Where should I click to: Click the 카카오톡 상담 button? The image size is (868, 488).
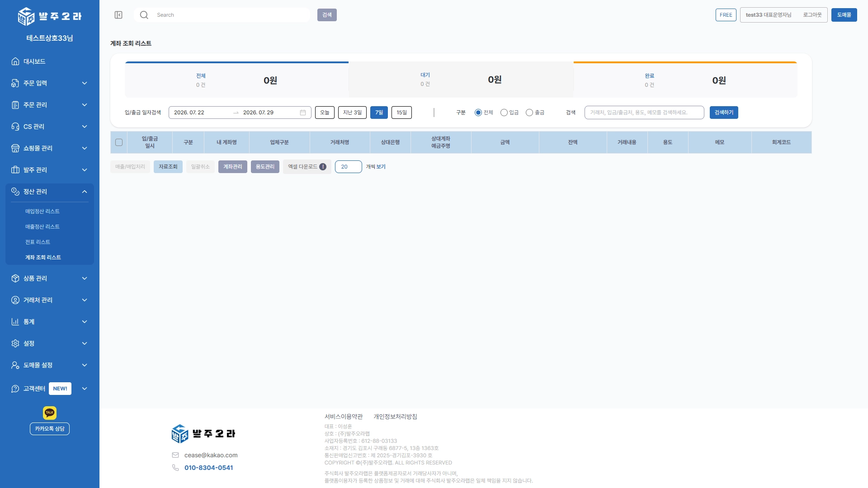[50, 429]
